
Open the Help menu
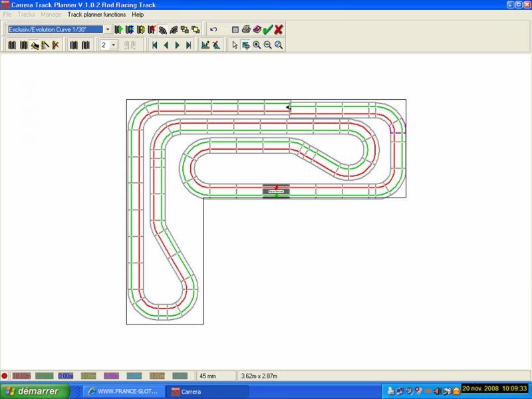[138, 14]
